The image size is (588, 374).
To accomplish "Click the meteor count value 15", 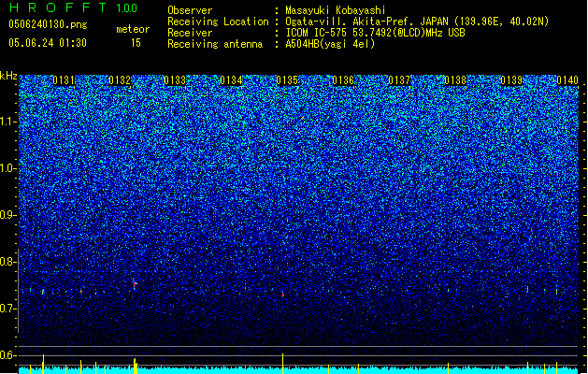I will (136, 43).
